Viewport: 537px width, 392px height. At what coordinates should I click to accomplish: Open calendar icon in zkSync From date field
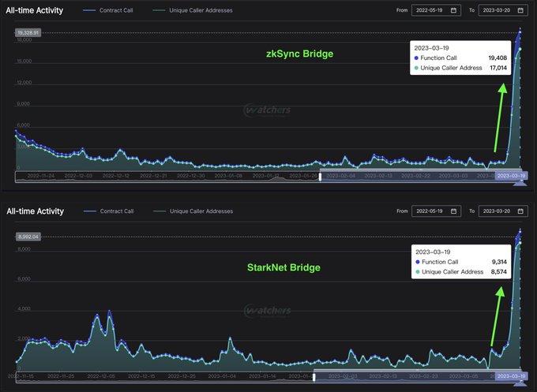(x=453, y=10)
